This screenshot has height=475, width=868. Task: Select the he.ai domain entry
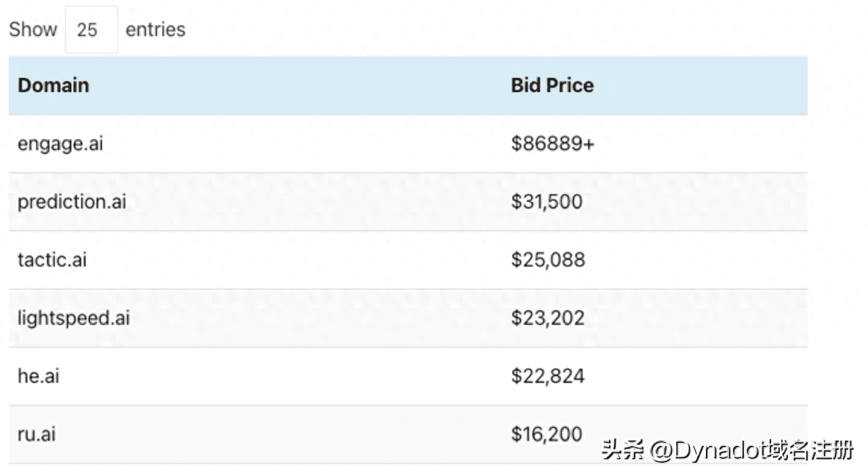point(39,376)
